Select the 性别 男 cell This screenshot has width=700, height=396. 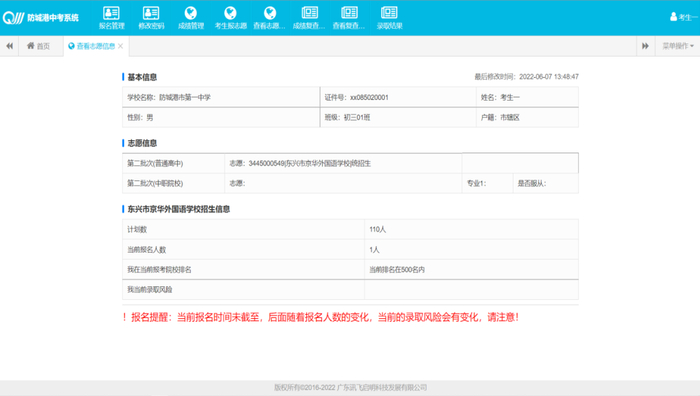[x=221, y=117]
